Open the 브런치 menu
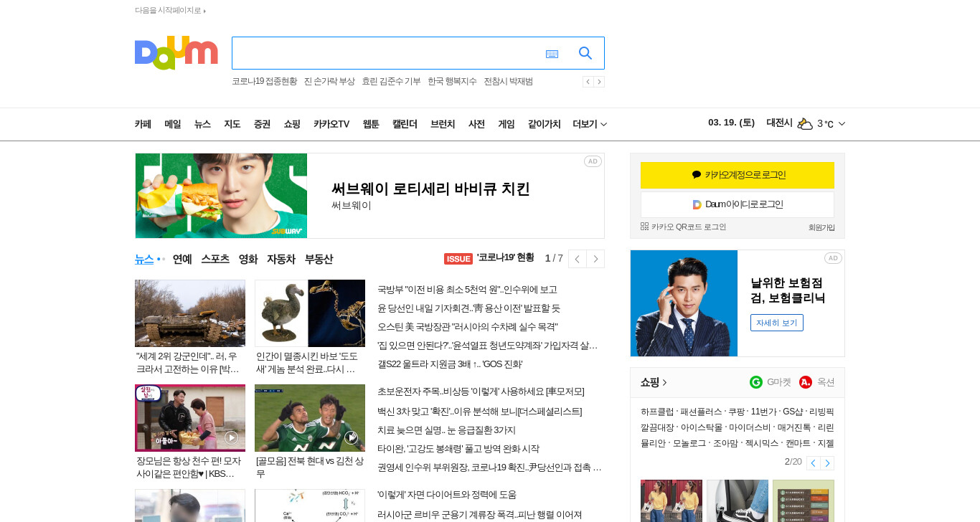 443,124
